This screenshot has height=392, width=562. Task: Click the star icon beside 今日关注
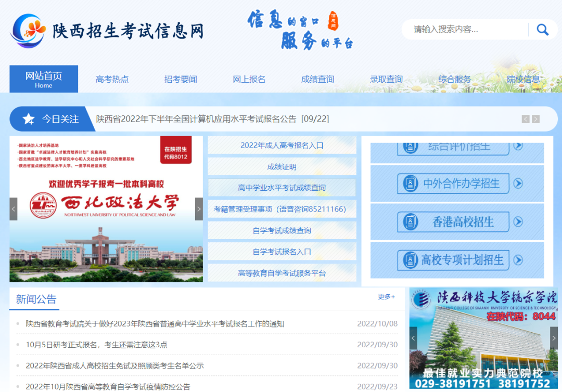(x=28, y=119)
